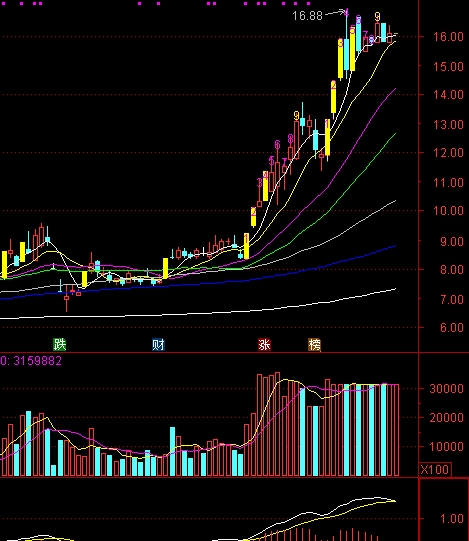Screen dimensions: 469x541
Task: Click the red 涨 limit-up marker icon
Action: coord(264,344)
